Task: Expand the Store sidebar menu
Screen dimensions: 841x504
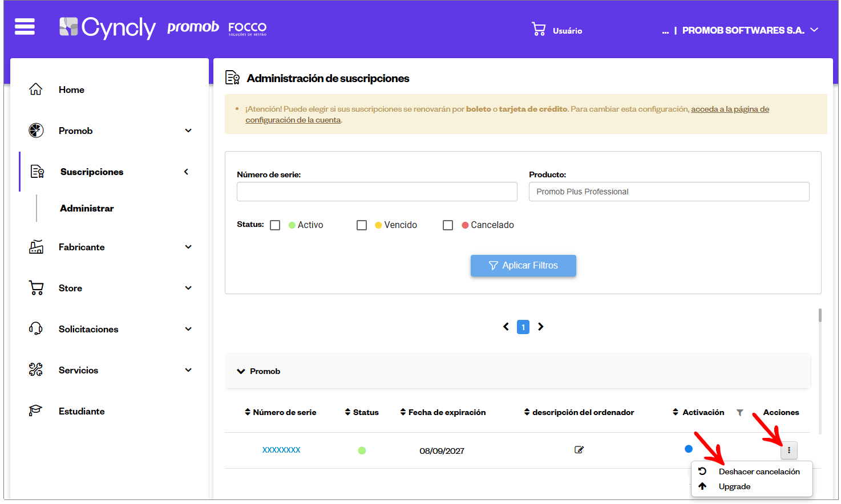Action: tap(188, 288)
